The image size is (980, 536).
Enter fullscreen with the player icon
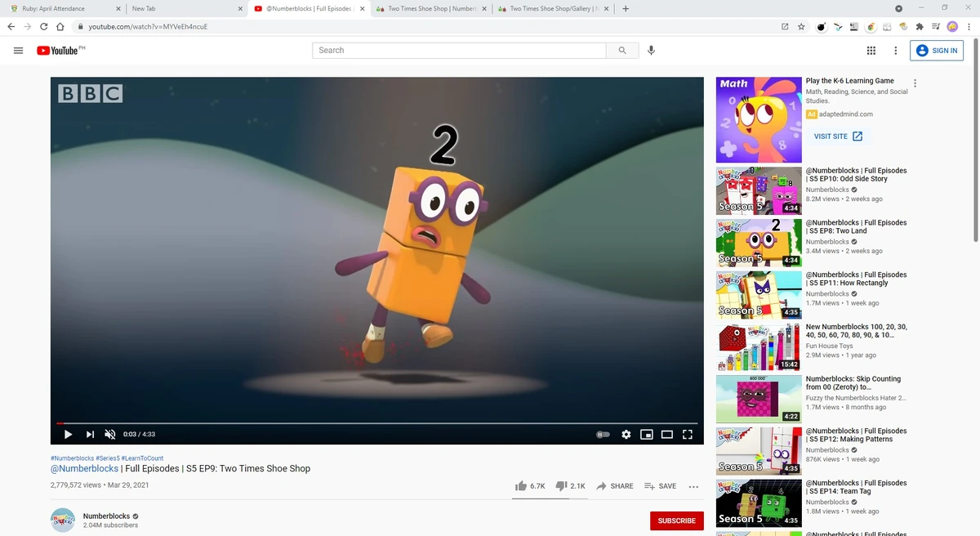(688, 434)
